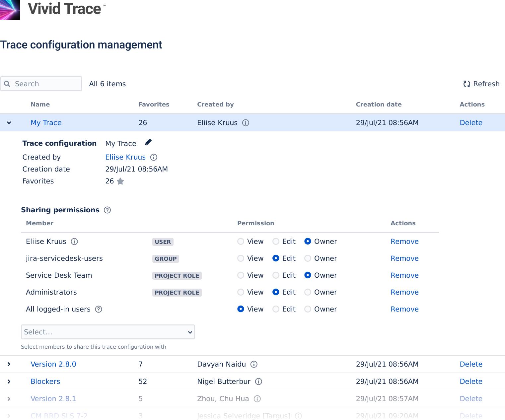Viewport: 505px width, 420px height.
Task: Open the Select members dropdown
Action: (x=108, y=332)
